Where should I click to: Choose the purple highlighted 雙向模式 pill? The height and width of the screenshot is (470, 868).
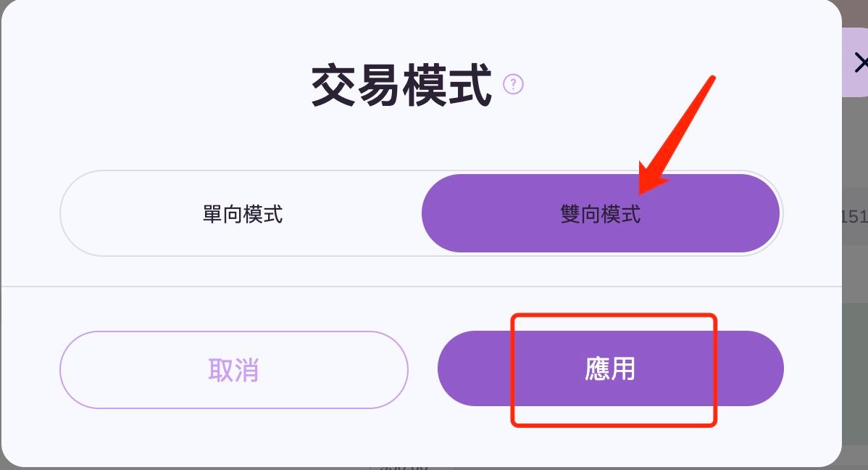click(601, 213)
